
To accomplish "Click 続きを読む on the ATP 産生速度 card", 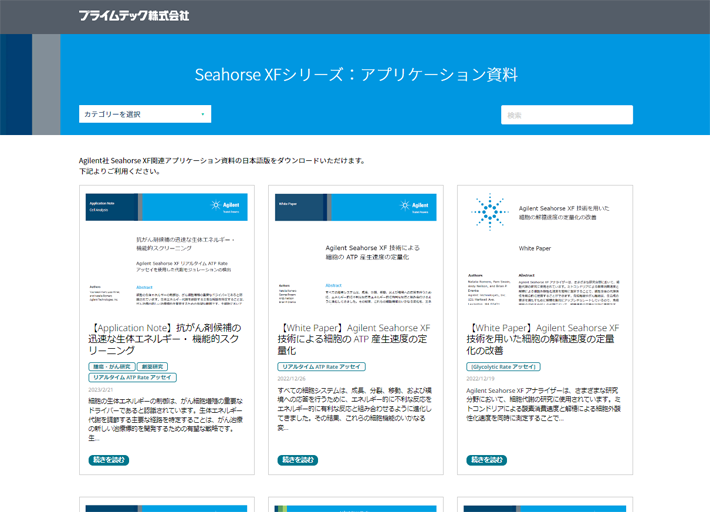I will 297,460.
